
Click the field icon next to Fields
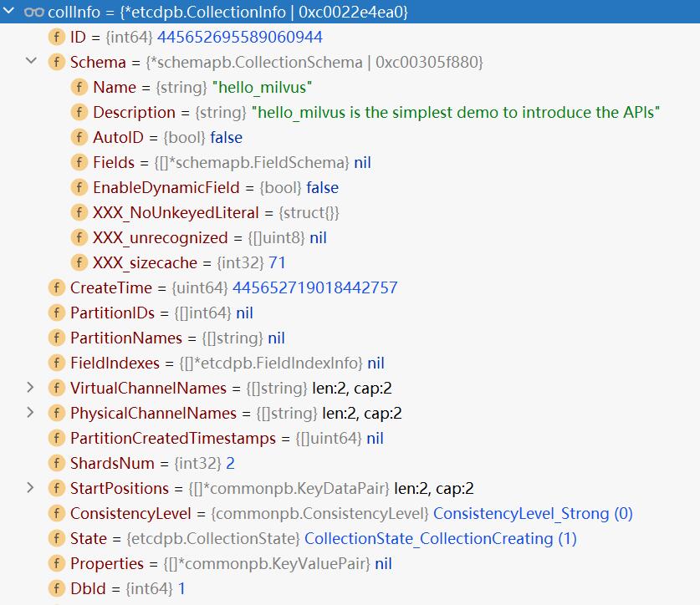tap(79, 162)
